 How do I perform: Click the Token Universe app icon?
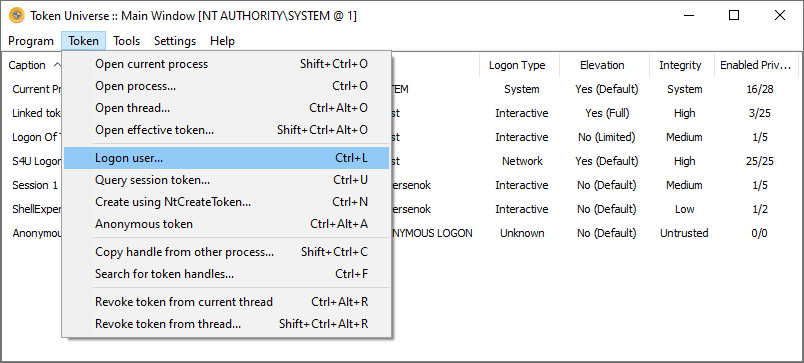[17, 15]
